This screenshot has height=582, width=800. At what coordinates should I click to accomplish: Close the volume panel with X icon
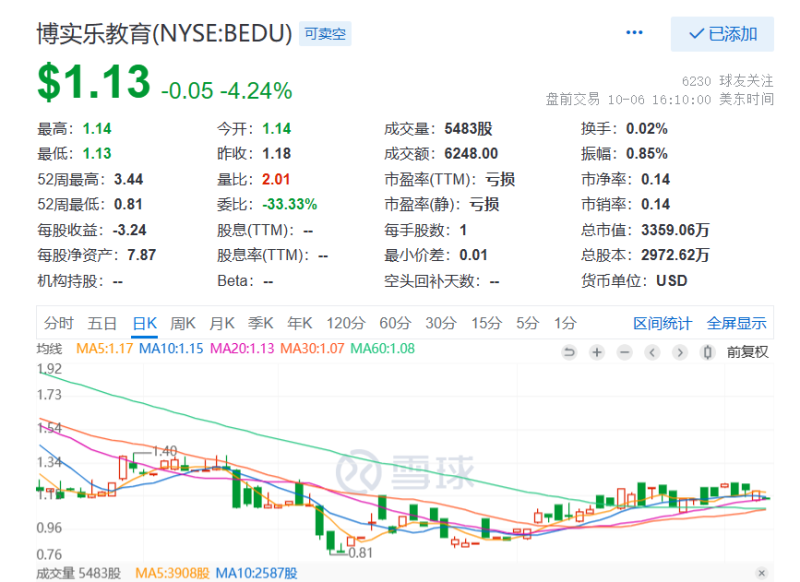(x=762, y=573)
